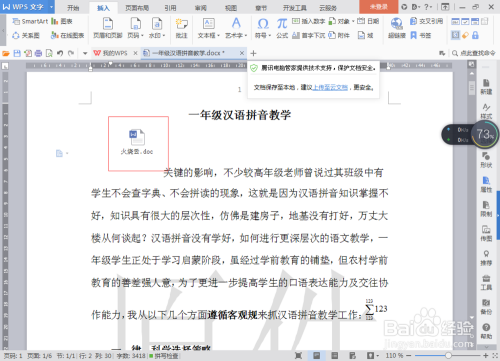This screenshot has width=500, height=361.
Task: Switch to the 页面布局 ribbon tab
Action: (x=137, y=8)
